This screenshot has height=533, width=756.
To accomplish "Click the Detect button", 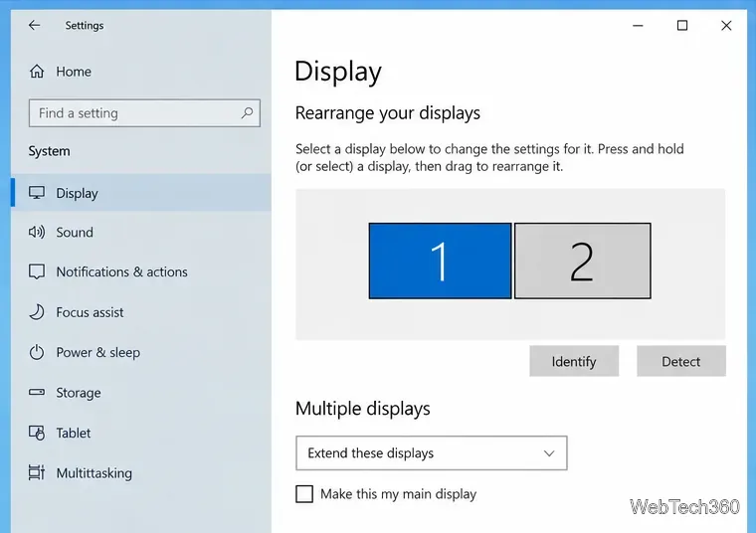I will coord(680,361).
